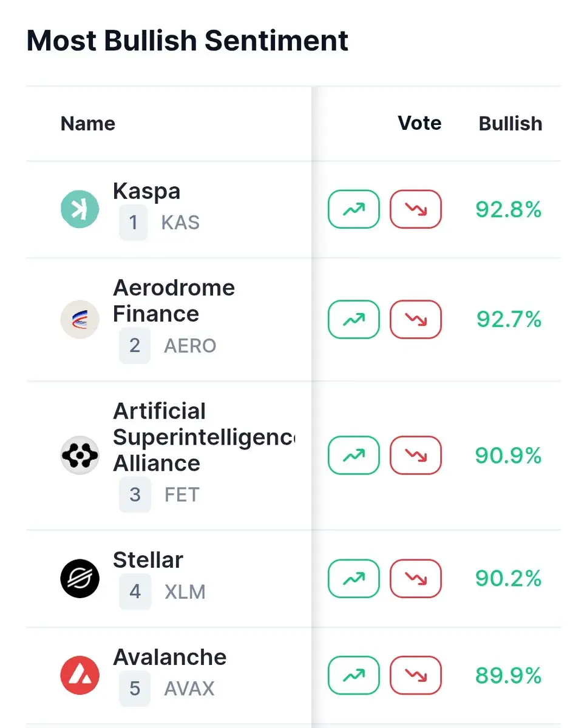
Task: Vote bullish on Kaspa
Action: [x=354, y=209]
